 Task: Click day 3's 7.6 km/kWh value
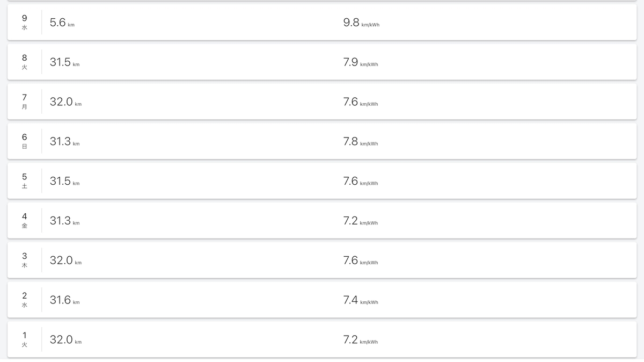361,261
